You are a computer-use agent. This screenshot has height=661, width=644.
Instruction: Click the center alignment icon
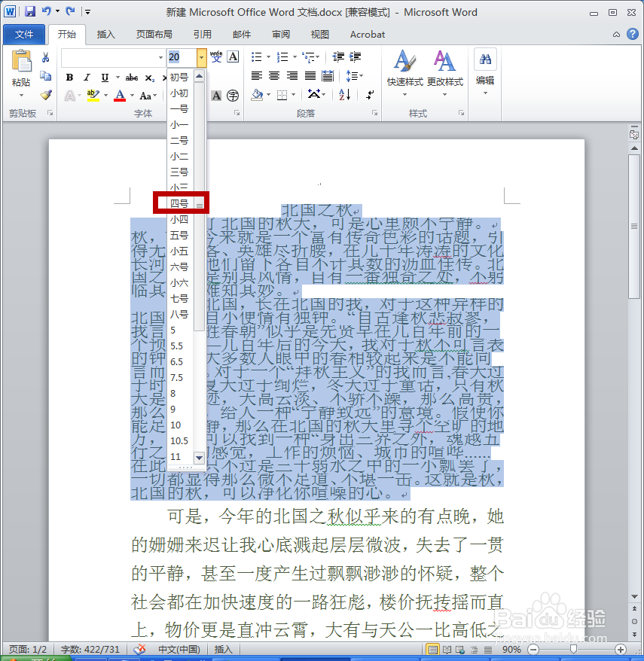(276, 75)
